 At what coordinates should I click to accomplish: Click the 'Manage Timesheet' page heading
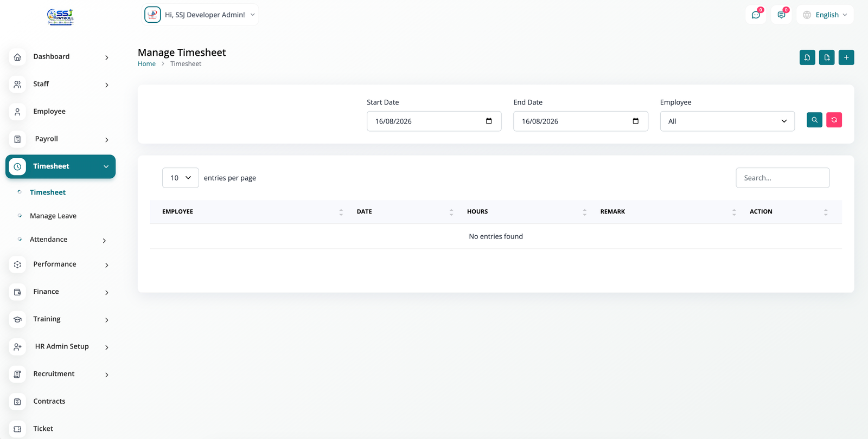[x=182, y=53]
